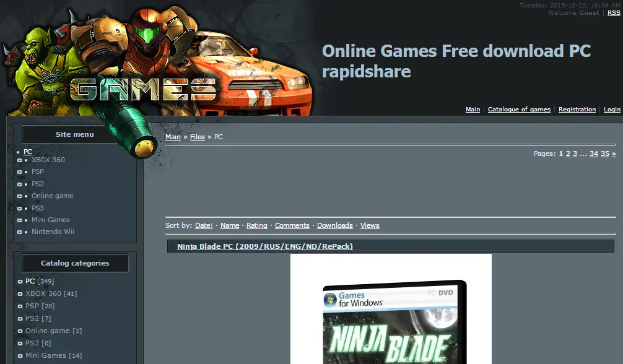Click the site title Online Games Free download
This screenshot has height=364, width=623.
click(456, 61)
